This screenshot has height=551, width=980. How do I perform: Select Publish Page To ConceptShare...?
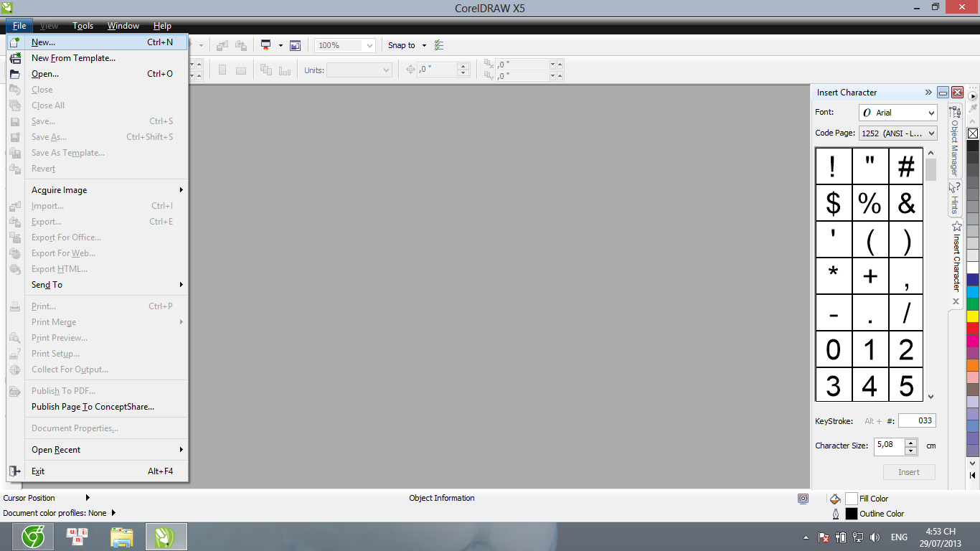point(98,407)
